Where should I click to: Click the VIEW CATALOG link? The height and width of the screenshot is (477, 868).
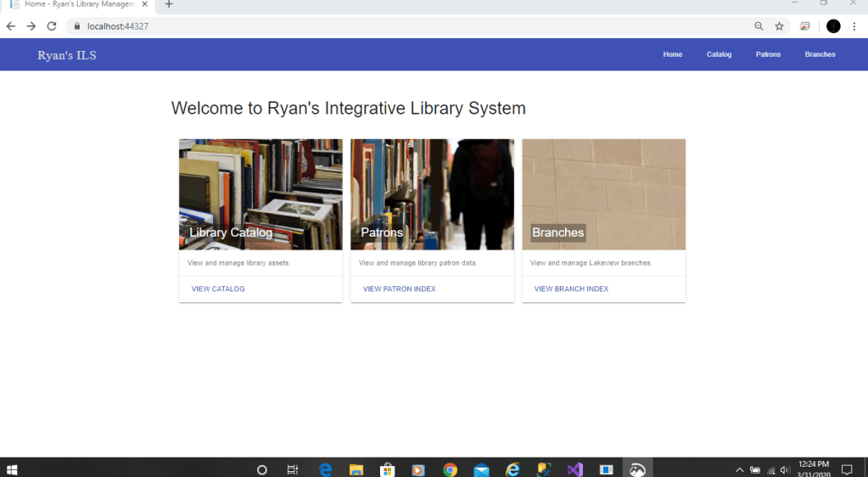(218, 289)
